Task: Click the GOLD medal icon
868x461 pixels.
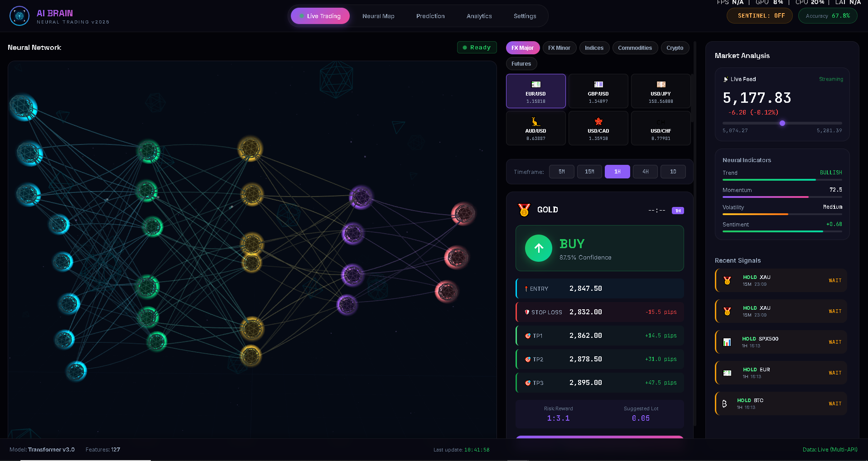Action: [x=524, y=210]
